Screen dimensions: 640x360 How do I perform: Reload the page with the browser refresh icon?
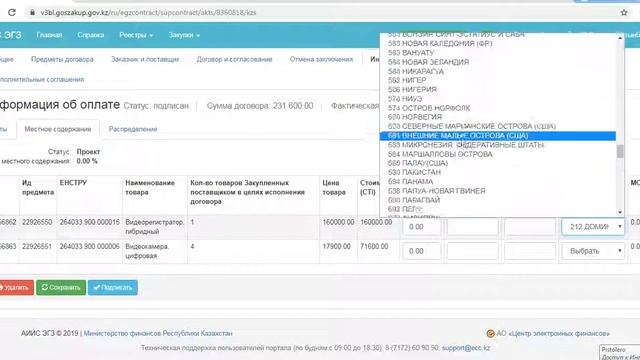[11, 12]
